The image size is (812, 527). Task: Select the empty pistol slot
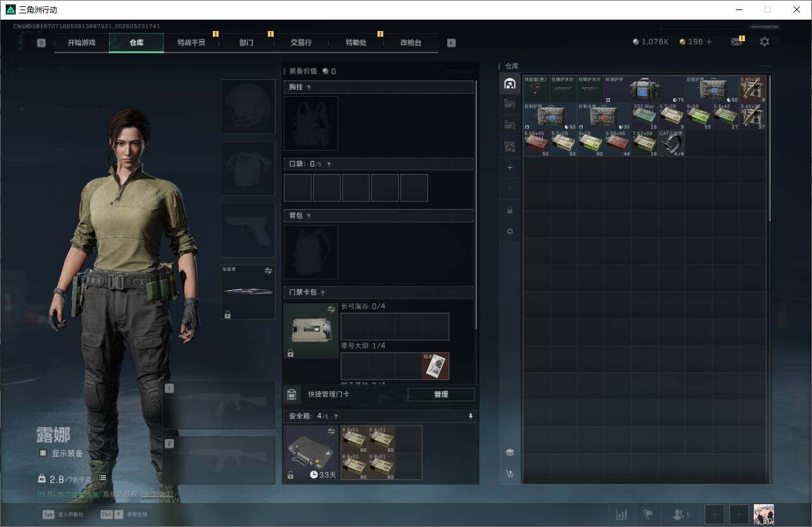click(x=248, y=230)
